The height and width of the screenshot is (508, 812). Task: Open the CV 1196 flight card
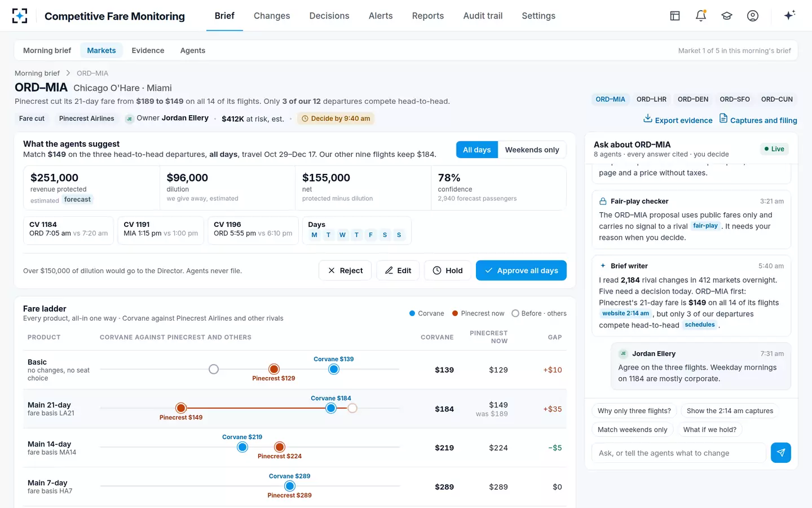(253, 230)
